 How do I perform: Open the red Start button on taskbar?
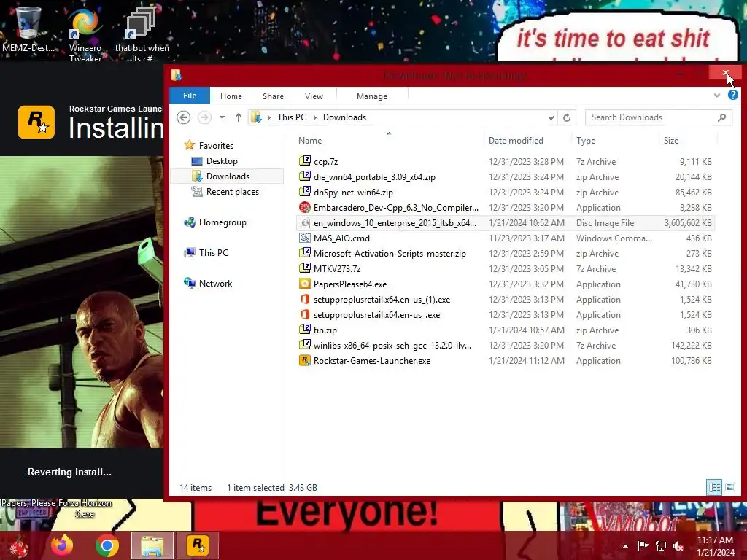tap(18, 546)
